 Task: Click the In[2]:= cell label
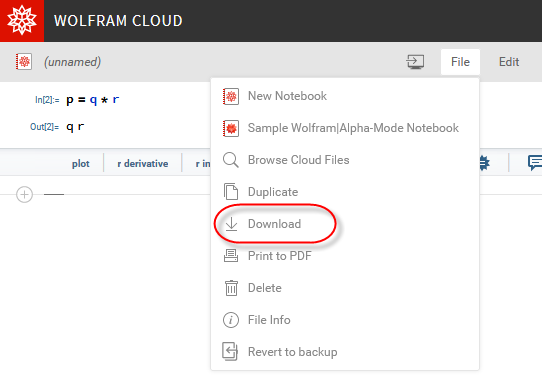(x=47, y=100)
